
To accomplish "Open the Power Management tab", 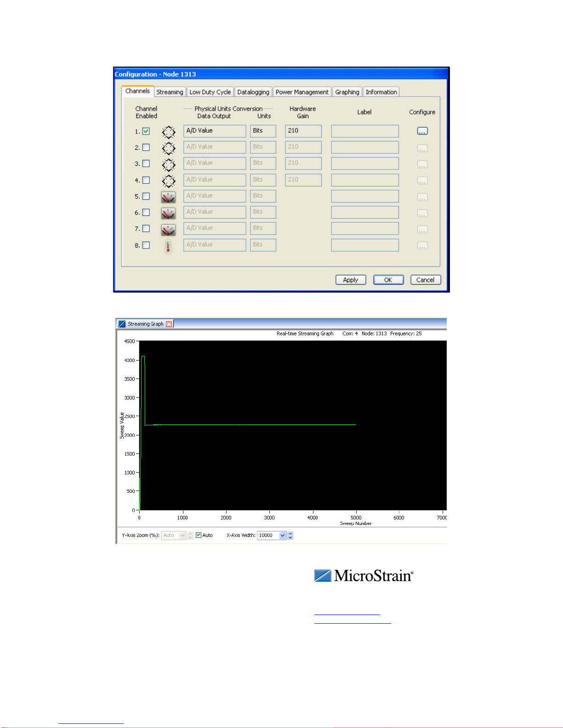I will click(302, 92).
